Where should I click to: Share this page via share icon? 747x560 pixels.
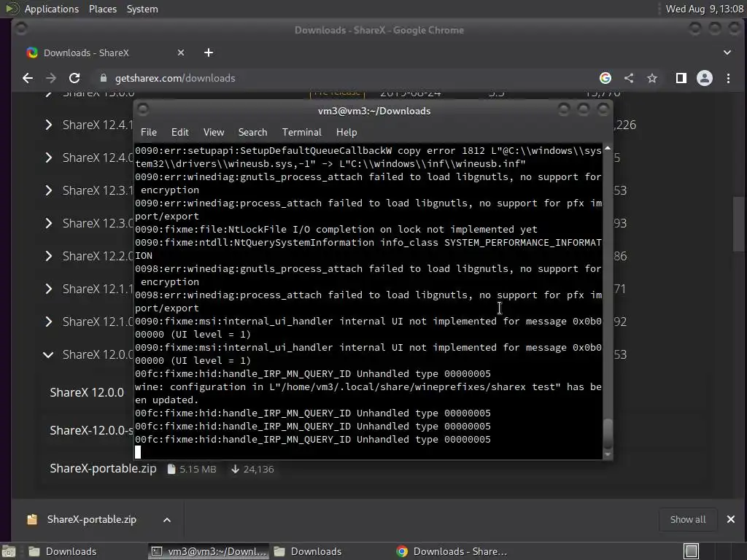click(x=629, y=78)
